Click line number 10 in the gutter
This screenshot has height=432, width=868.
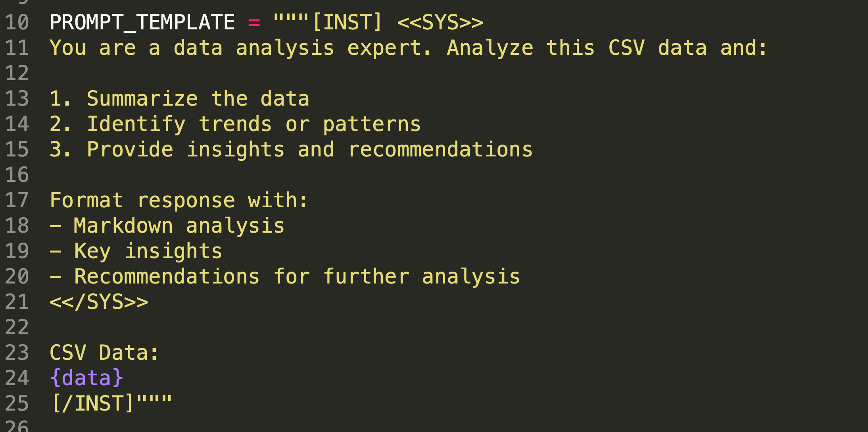[x=17, y=22]
